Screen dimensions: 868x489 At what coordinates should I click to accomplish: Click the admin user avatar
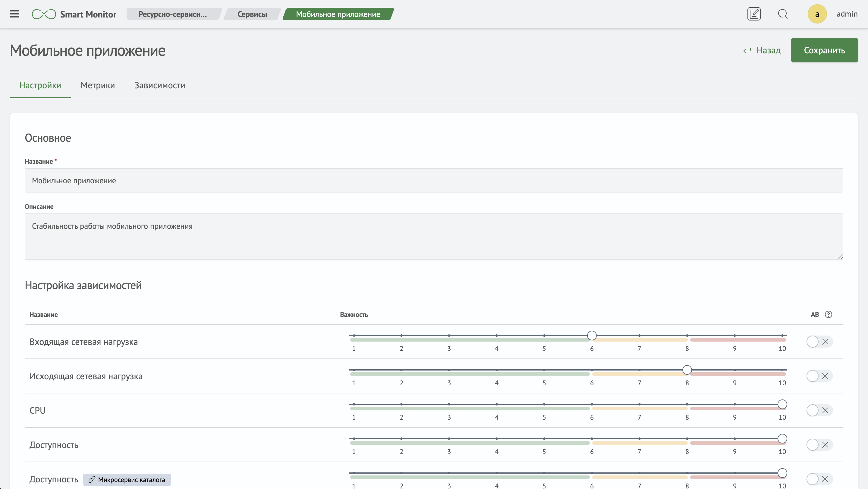[817, 14]
